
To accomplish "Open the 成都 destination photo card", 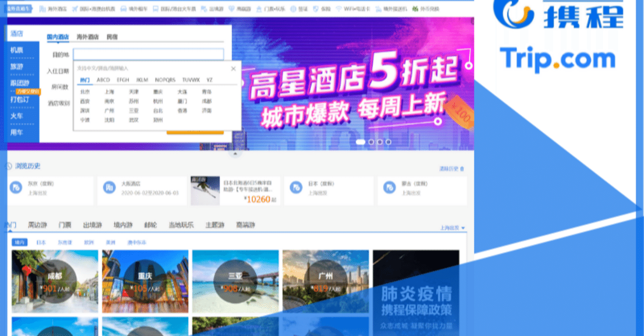I will [x=55, y=282].
